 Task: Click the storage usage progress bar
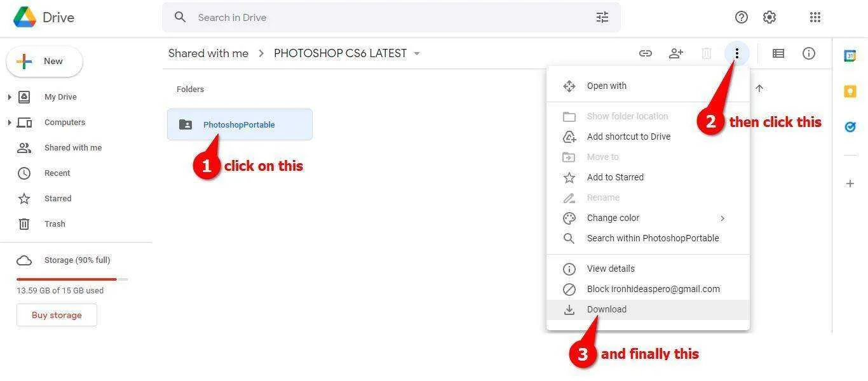pos(72,279)
